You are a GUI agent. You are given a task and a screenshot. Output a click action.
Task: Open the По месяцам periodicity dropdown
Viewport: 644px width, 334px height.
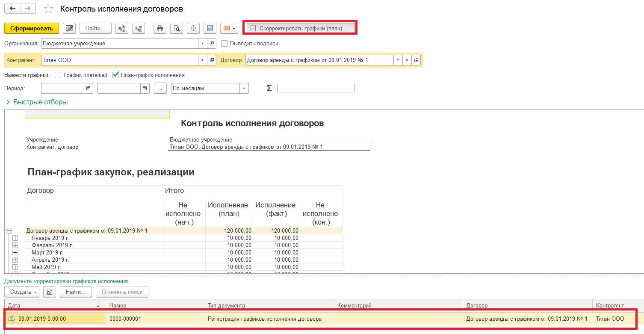pos(244,89)
